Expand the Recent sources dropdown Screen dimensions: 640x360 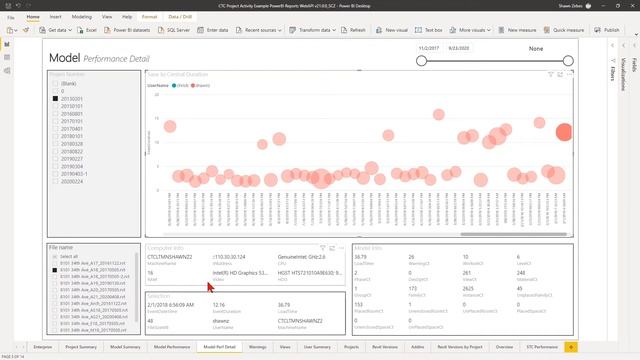click(280, 30)
